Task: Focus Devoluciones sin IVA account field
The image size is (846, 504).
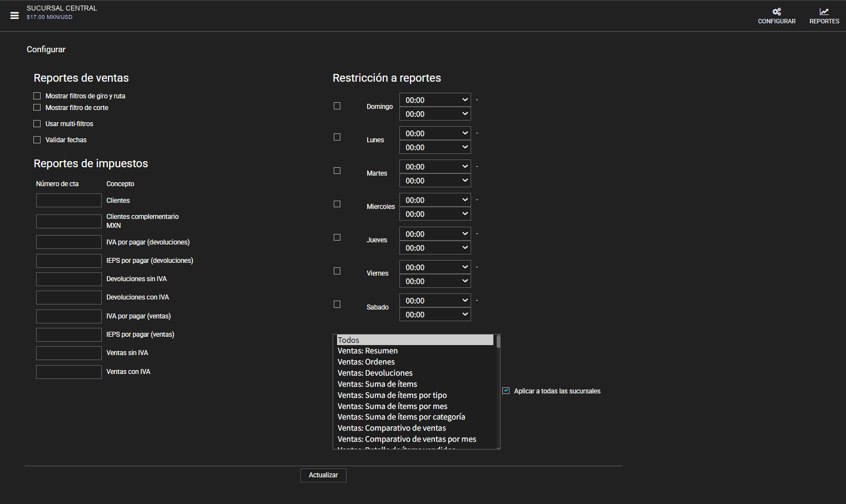Action: 69,279
